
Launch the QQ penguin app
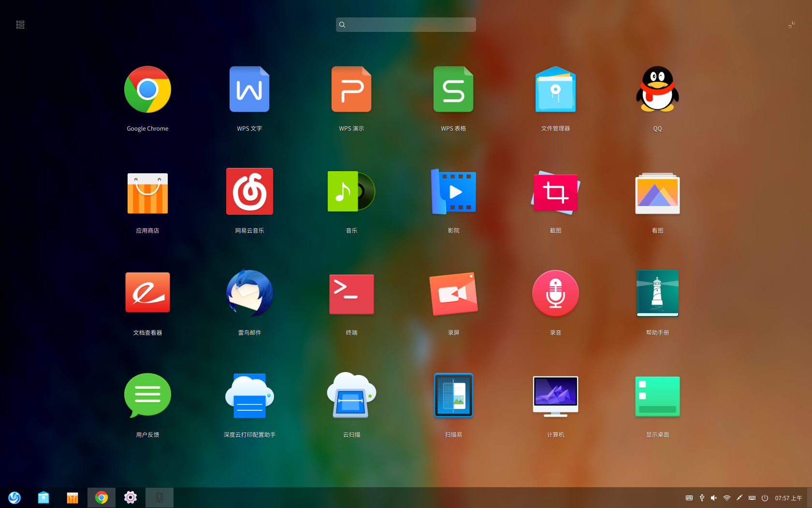657,90
